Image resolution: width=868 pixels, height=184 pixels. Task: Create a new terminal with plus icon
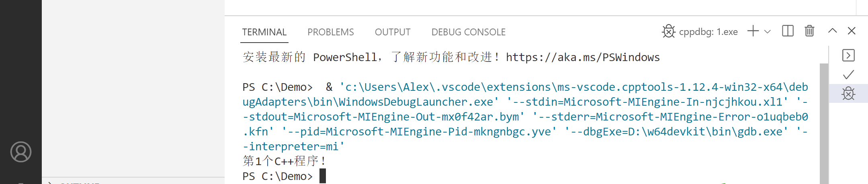pyautogui.click(x=753, y=31)
